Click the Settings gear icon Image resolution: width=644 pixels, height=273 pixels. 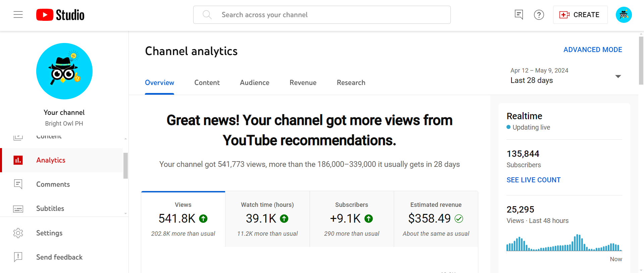click(x=18, y=233)
